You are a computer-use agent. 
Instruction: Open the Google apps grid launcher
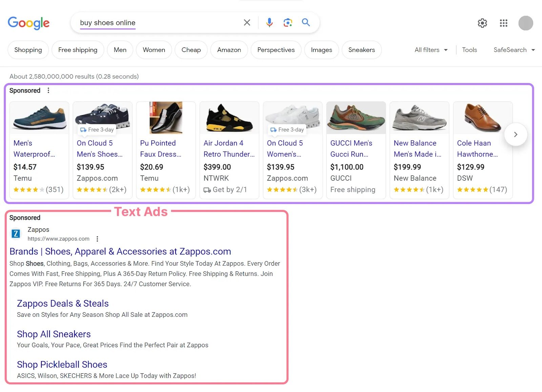503,23
